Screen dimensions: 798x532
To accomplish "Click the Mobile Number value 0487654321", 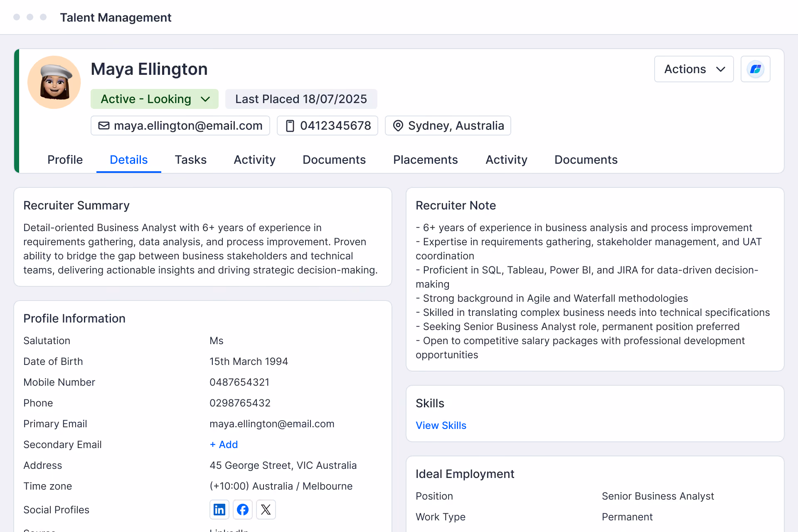I will [239, 382].
